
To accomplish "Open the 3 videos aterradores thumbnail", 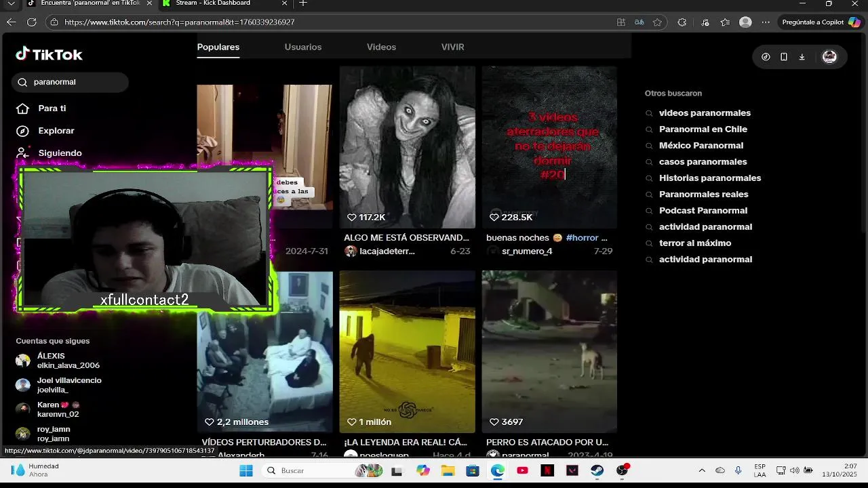I will pyautogui.click(x=549, y=147).
